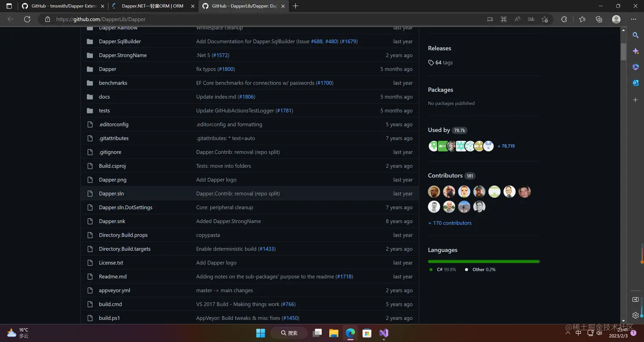The width and height of the screenshot is (644, 342).
Task: Open the Readme.md file
Action: tap(113, 276)
